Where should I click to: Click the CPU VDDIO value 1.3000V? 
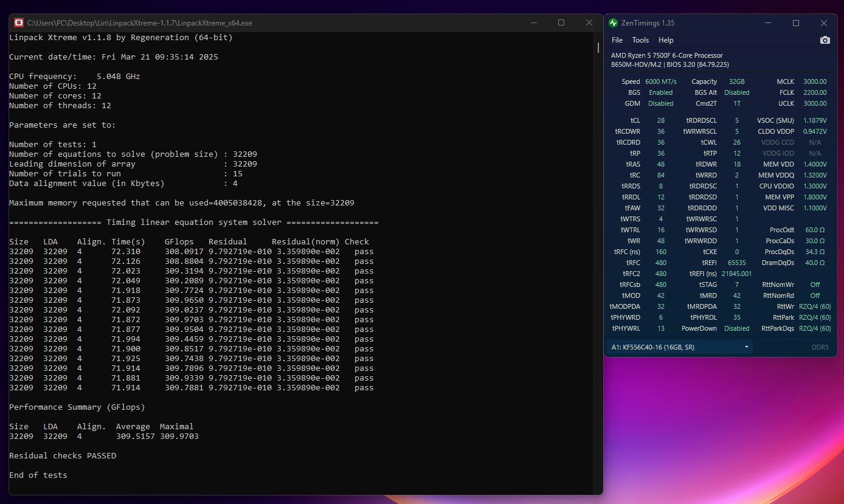pos(815,186)
